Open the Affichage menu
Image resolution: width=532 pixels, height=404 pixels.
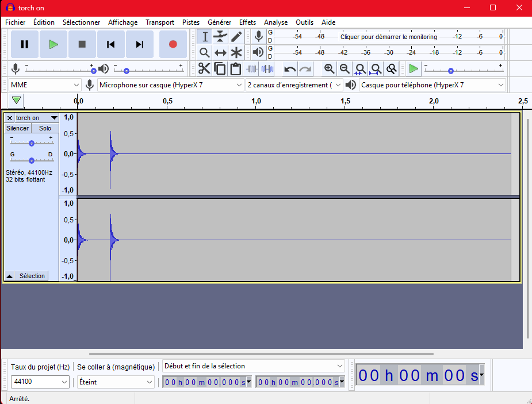[x=123, y=22]
